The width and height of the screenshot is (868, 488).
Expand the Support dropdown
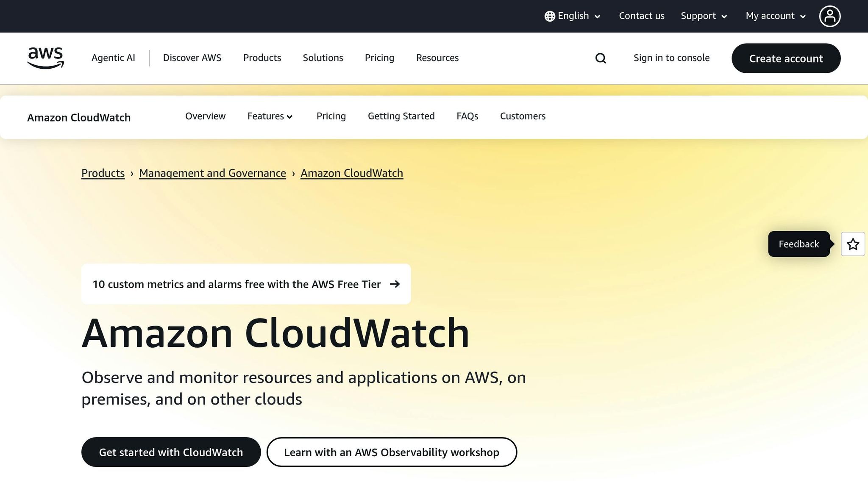(704, 16)
